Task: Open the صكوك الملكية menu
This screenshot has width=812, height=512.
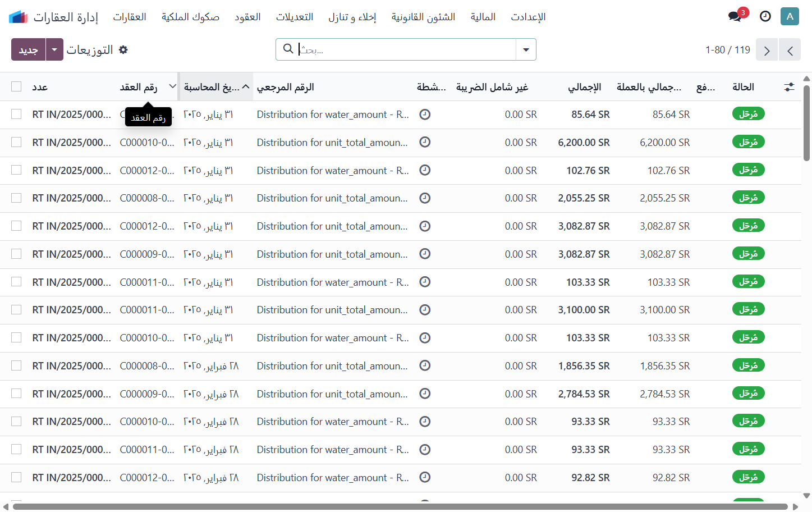Action: click(190, 17)
